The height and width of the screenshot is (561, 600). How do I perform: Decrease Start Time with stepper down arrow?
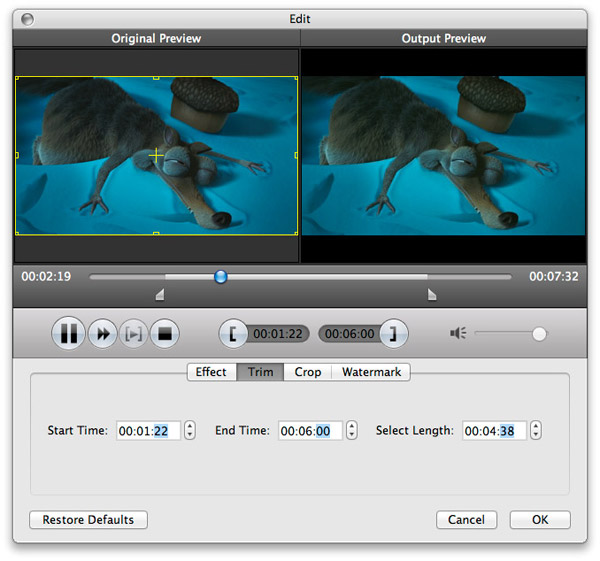(x=190, y=435)
